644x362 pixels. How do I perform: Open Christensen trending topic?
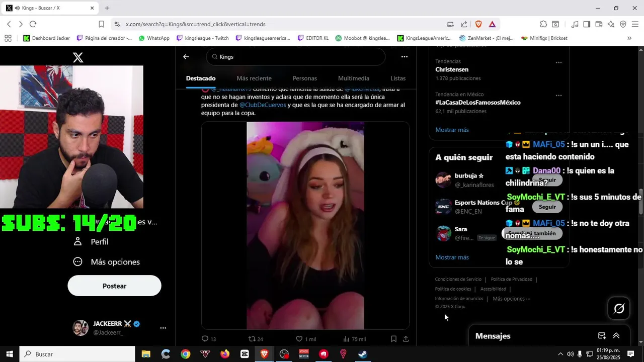click(452, 69)
